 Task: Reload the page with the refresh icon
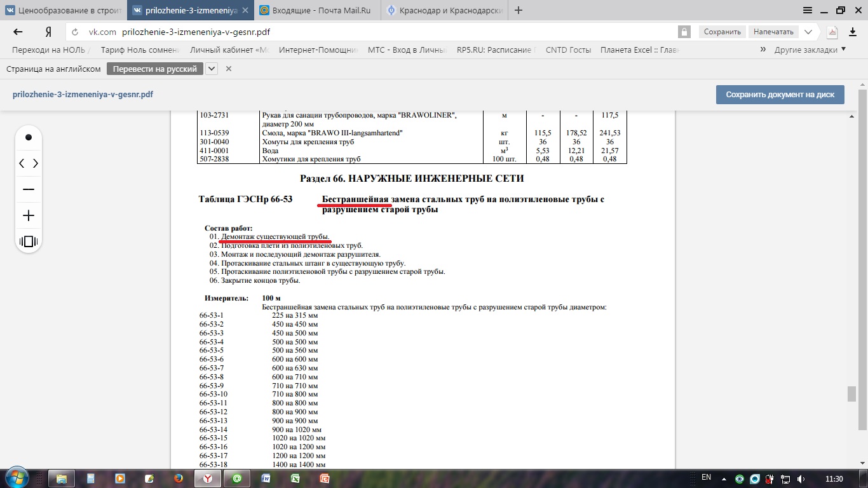coord(76,32)
